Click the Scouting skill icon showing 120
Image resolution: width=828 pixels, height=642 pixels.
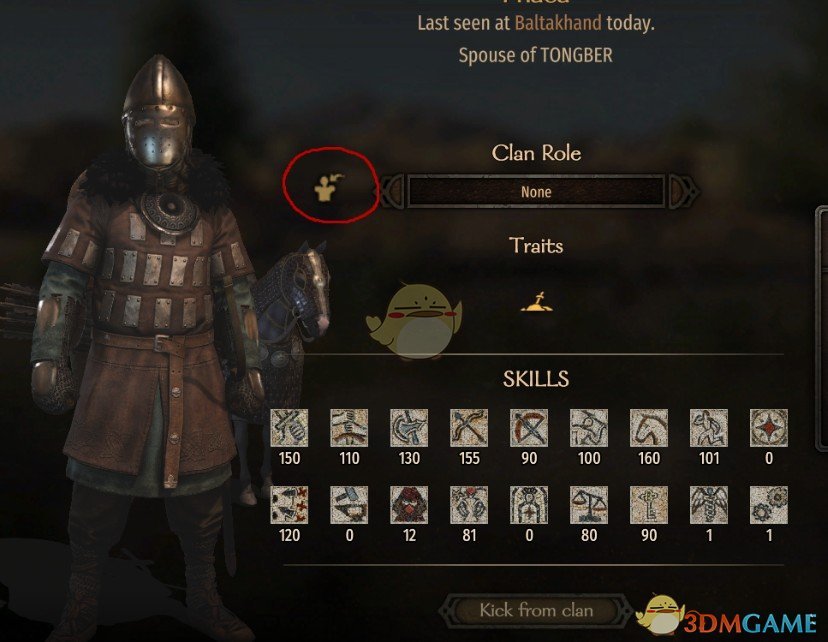(289, 505)
